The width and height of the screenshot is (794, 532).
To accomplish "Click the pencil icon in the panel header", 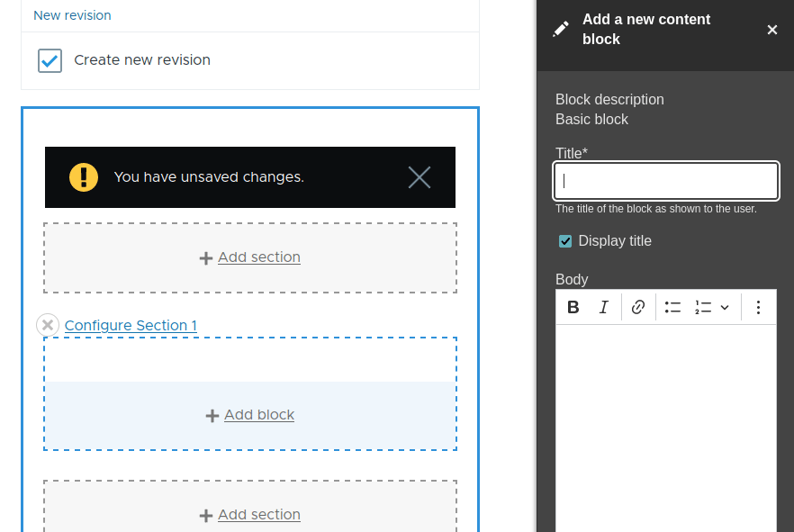I will [x=563, y=29].
